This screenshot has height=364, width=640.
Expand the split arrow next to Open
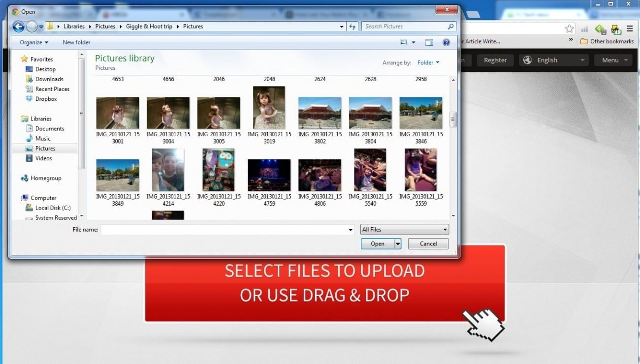397,243
